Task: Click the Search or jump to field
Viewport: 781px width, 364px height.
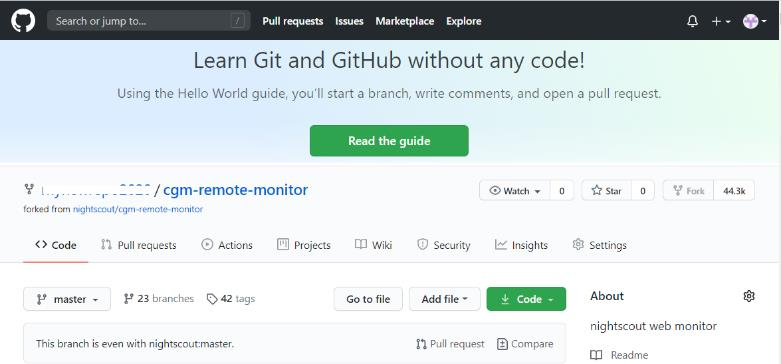Action: [x=148, y=21]
